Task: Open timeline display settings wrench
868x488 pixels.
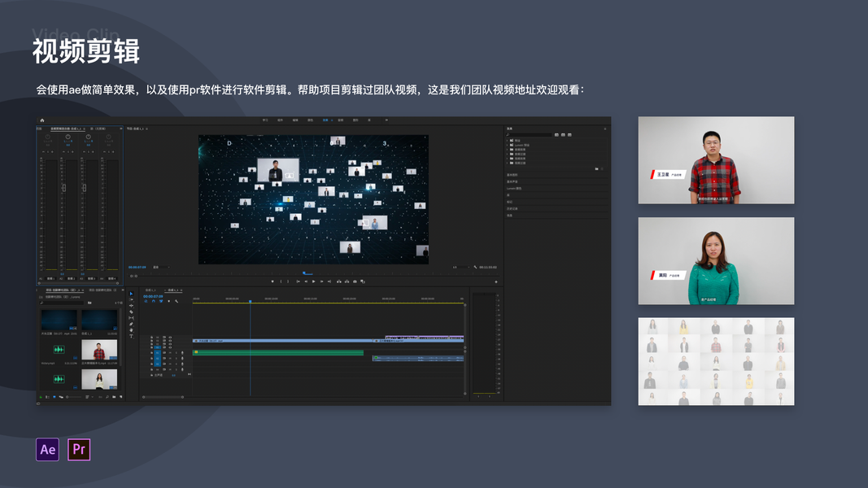Action: pos(177,301)
